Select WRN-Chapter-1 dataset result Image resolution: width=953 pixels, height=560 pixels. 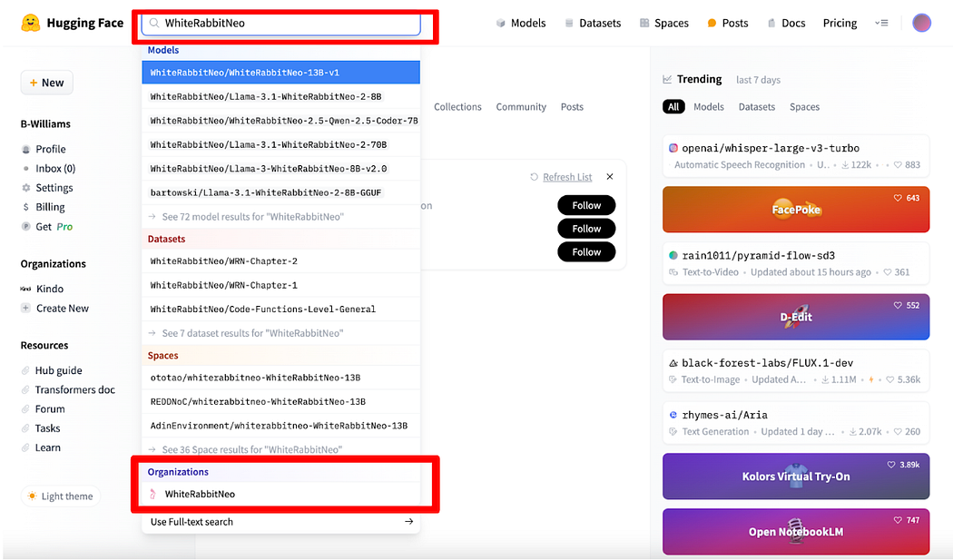click(x=280, y=285)
